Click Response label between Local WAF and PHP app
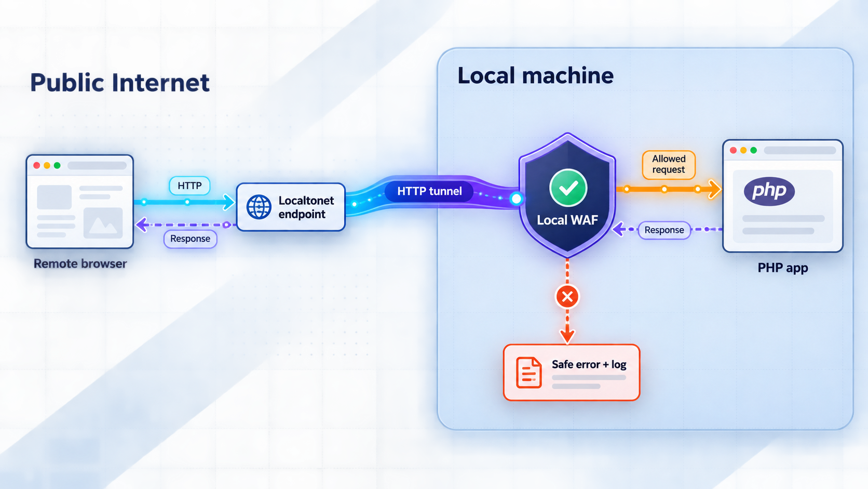Viewport: 868px width, 489px height. [664, 230]
